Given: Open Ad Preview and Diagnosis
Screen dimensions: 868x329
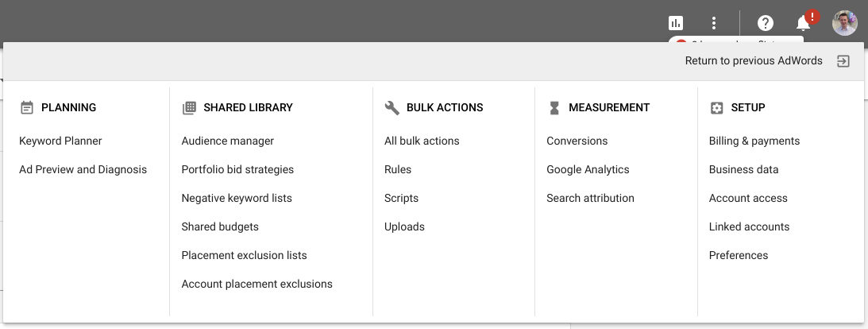Looking at the screenshot, I should click(x=83, y=169).
